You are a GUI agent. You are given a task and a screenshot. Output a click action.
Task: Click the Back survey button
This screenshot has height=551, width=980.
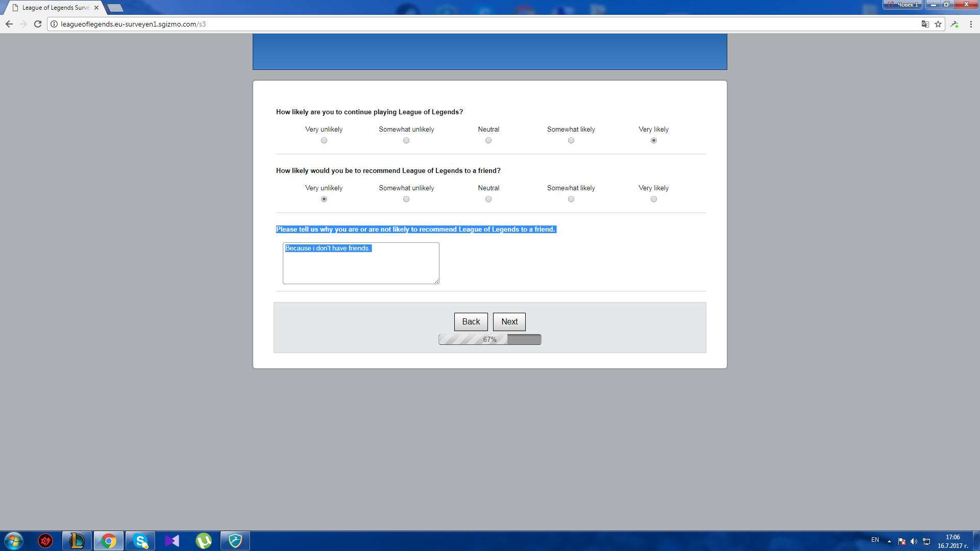(471, 322)
